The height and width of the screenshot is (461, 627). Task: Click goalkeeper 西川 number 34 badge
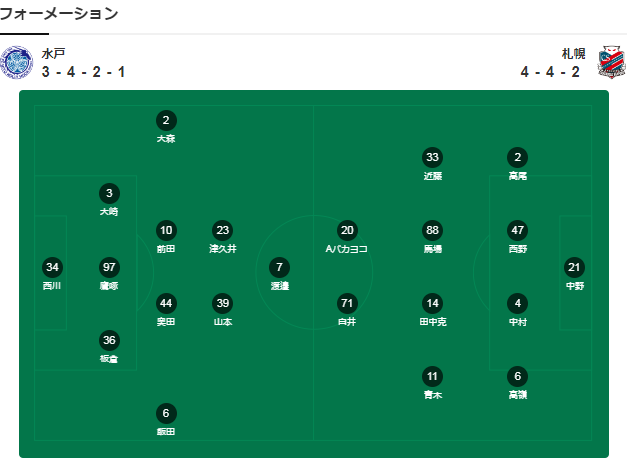click(x=53, y=267)
